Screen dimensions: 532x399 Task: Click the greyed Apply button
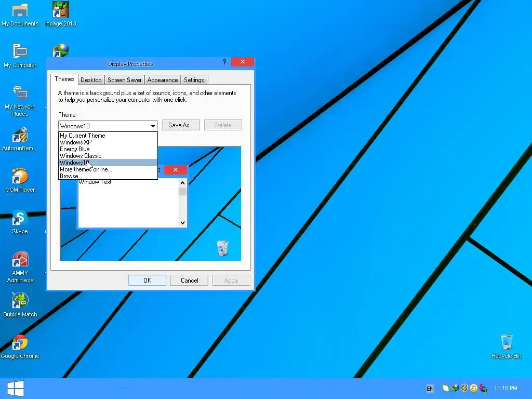coord(231,280)
